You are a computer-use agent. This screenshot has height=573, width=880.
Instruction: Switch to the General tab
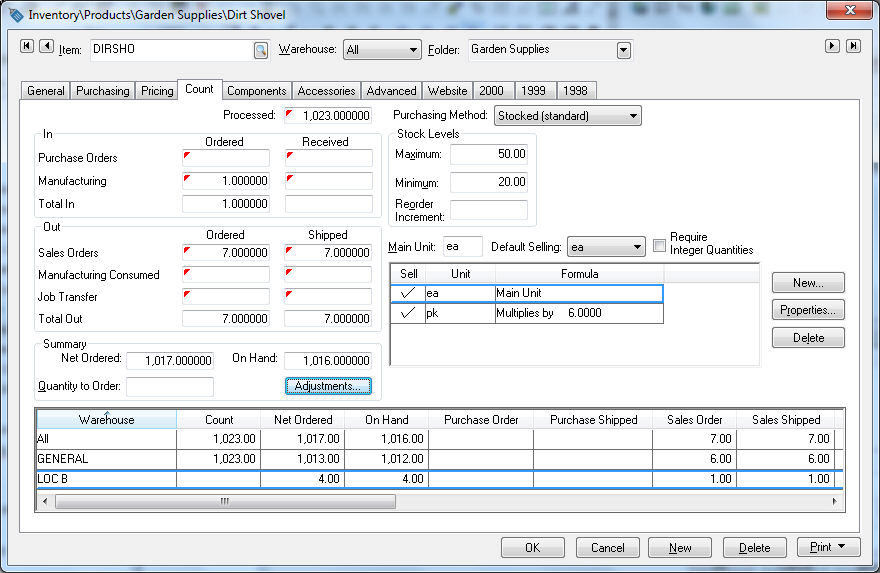click(45, 91)
